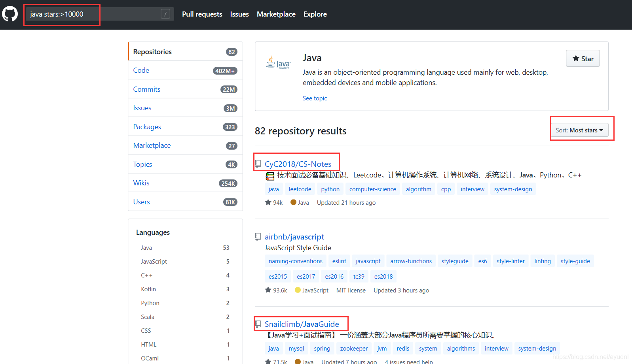
Task: Select the Packages result type
Action: pyautogui.click(x=185, y=127)
